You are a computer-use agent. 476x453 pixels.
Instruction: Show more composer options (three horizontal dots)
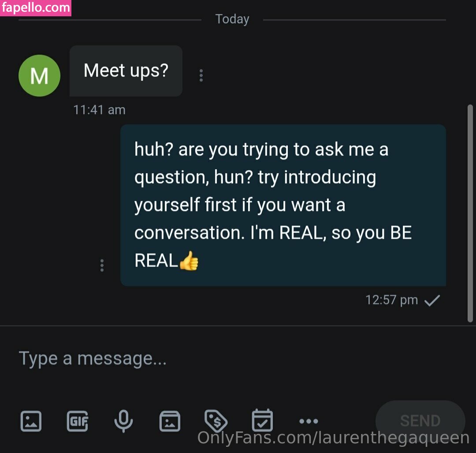coord(309,421)
